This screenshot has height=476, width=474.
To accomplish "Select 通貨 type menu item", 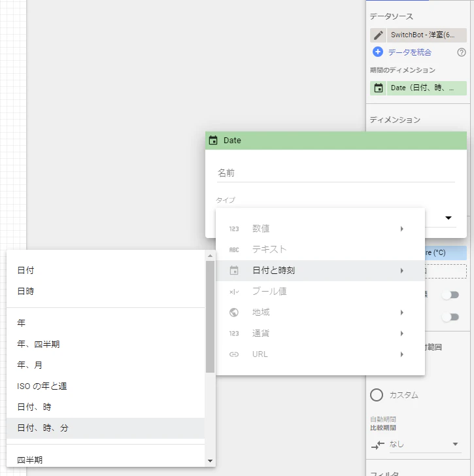I will click(320, 333).
